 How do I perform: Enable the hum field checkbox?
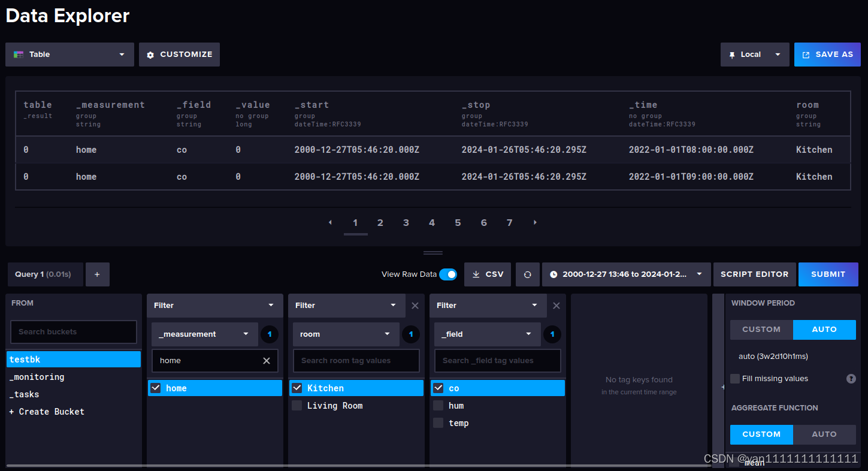438,406
